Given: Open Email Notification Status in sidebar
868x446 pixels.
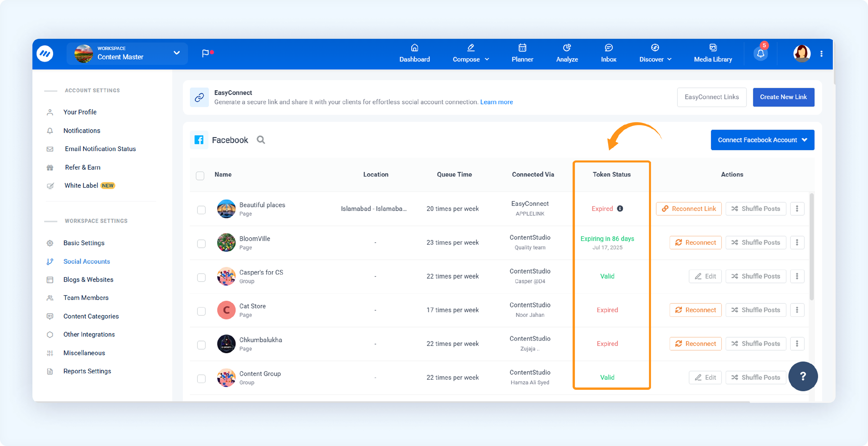Looking at the screenshot, I should tap(100, 149).
